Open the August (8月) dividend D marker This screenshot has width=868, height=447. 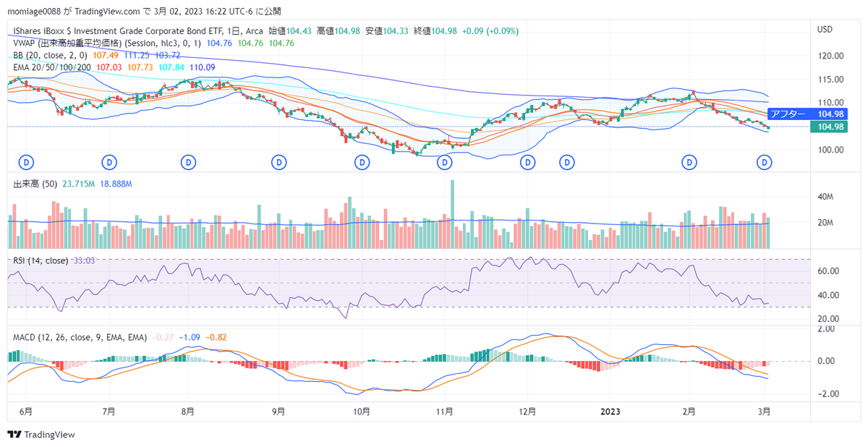point(188,162)
